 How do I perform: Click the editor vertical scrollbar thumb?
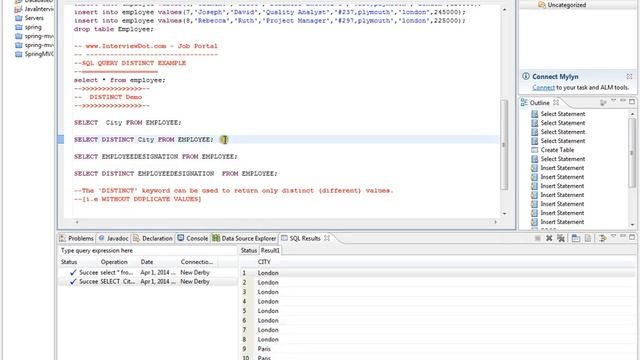coord(504,145)
